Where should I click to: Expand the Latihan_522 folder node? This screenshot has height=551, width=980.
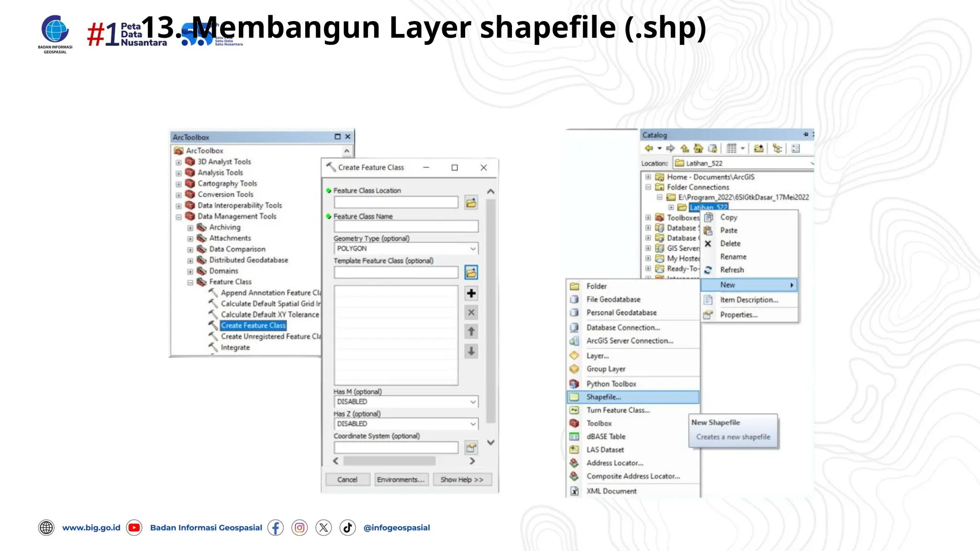click(x=671, y=208)
